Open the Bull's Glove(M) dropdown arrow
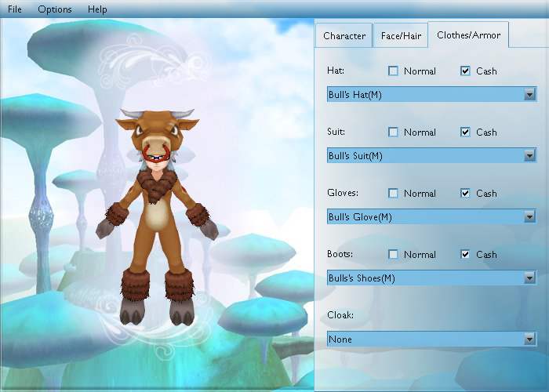This screenshot has height=392, width=549. pos(529,216)
